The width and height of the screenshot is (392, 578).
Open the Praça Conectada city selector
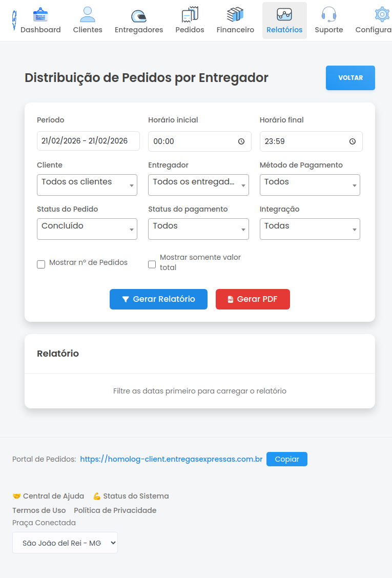[65, 543]
